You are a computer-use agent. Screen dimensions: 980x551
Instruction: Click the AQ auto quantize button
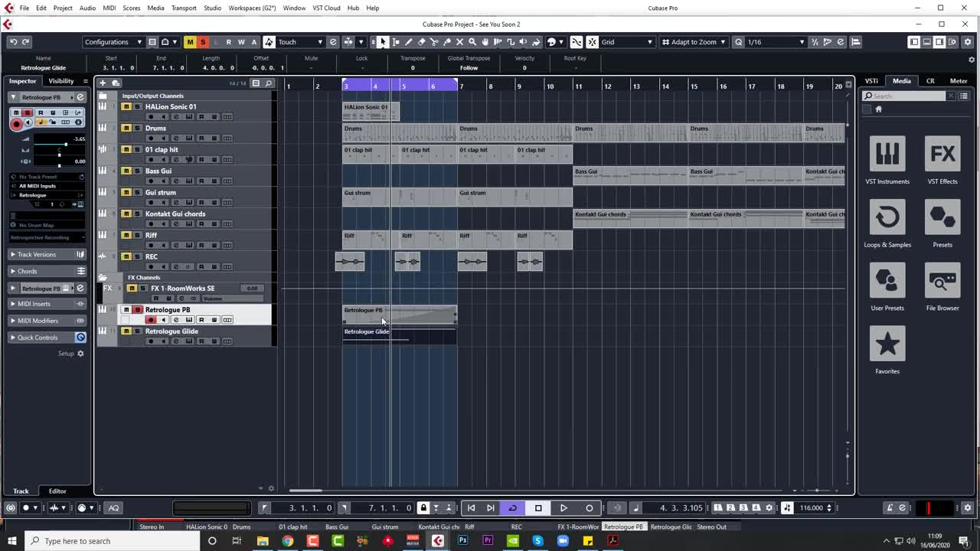113,507
